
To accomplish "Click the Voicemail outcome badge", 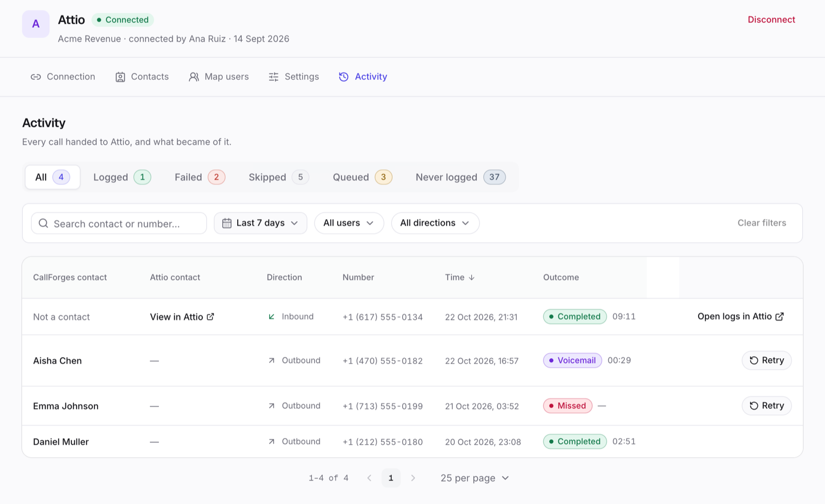I will pyautogui.click(x=572, y=360).
